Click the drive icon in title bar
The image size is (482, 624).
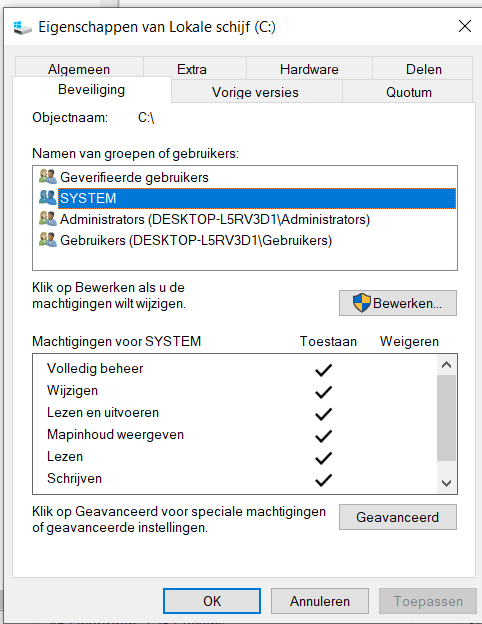tap(22, 27)
